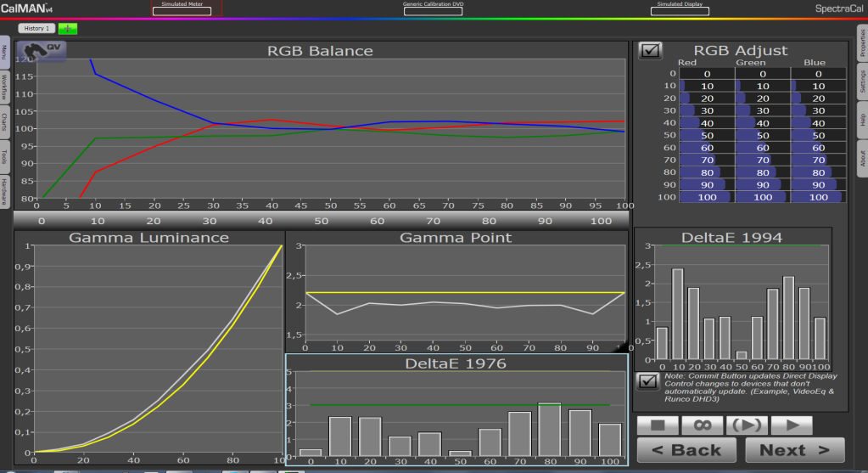Open the Workflow side tab
Viewport: 868px width, 473px height.
point(5,86)
